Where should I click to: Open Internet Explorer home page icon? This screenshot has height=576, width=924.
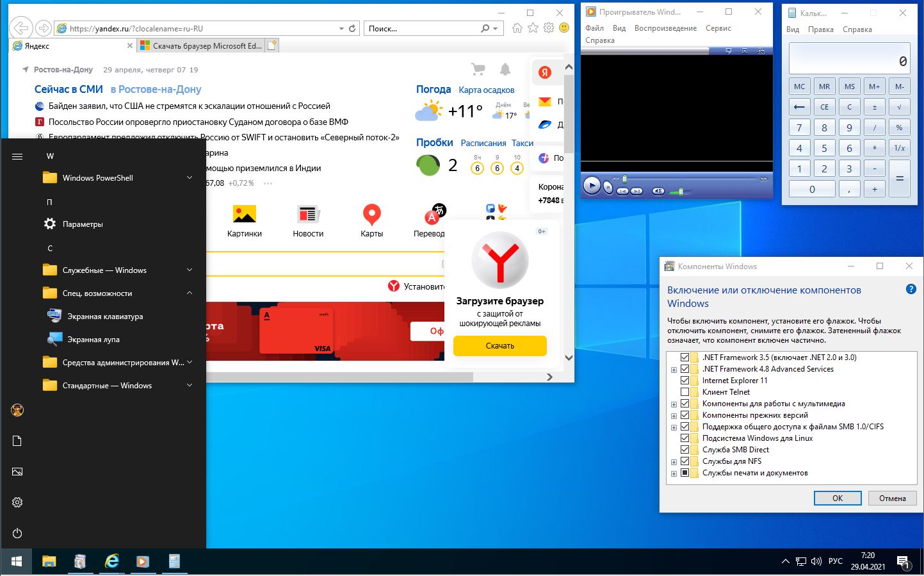(517, 28)
